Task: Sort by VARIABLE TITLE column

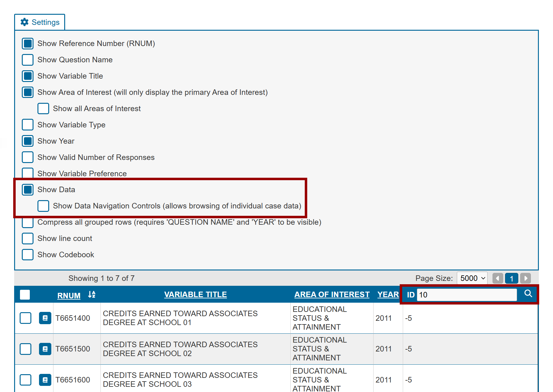Action: pyautogui.click(x=195, y=295)
